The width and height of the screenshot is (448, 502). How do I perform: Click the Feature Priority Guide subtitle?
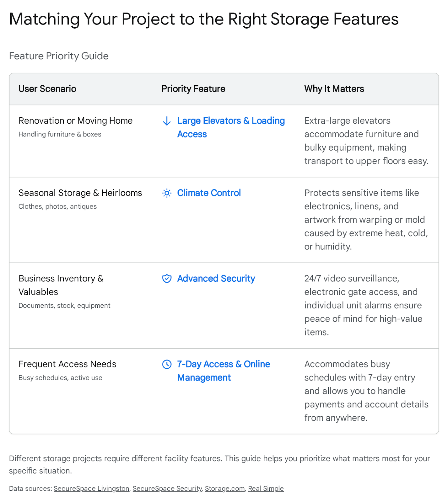(x=59, y=56)
